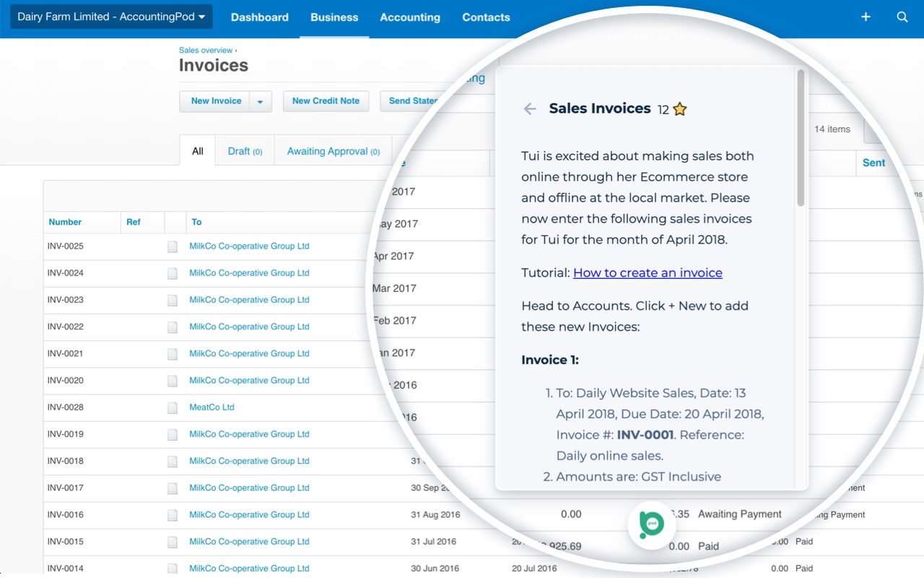This screenshot has height=578, width=924.
Task: Go to the Dashboard menu
Action: 260,17
